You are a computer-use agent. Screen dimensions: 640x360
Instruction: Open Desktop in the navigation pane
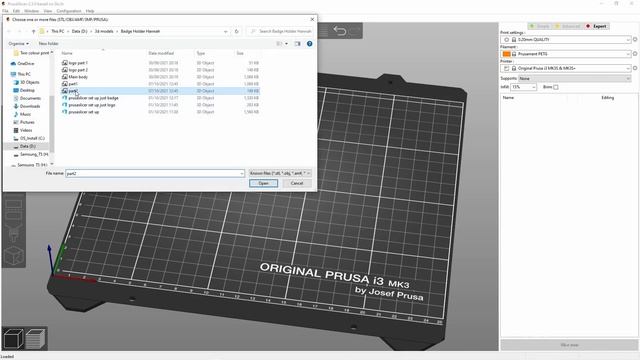27,90
